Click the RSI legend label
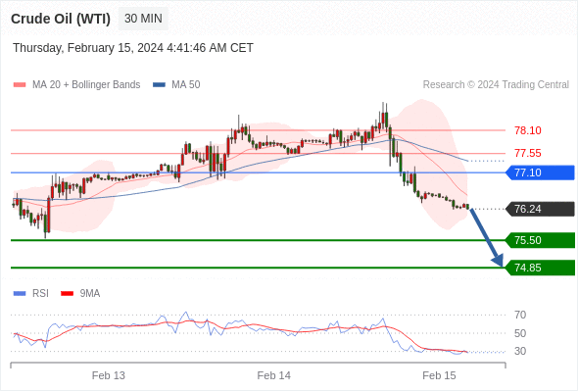This screenshot has width=578, height=392. tap(40, 294)
